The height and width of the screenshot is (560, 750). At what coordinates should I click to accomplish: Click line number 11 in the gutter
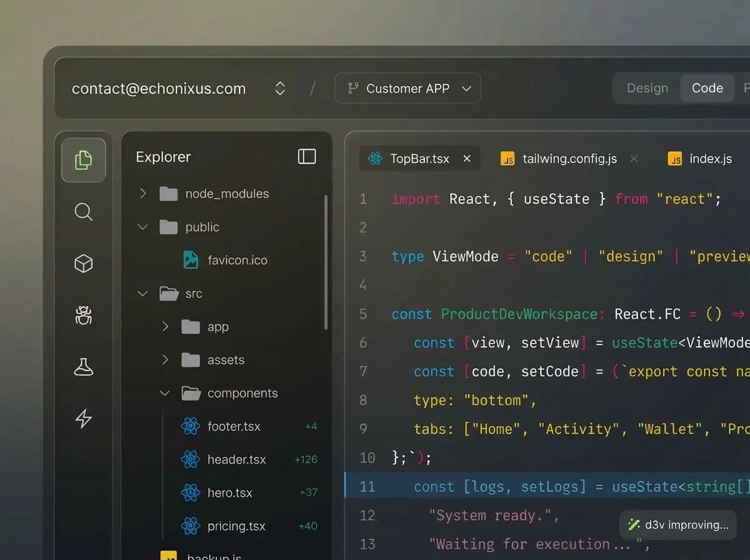367,486
